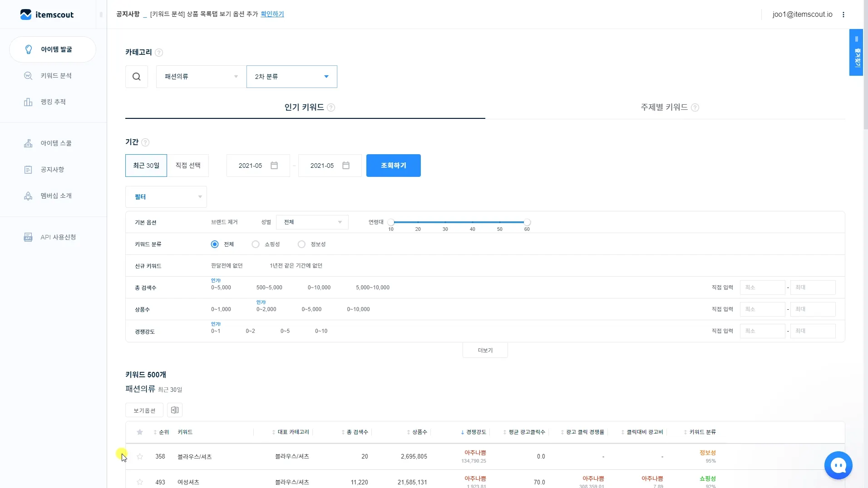Screen dimensions: 868x488
Task: Click the 랭킹 추적 bar chart icon
Action: click(28, 102)
